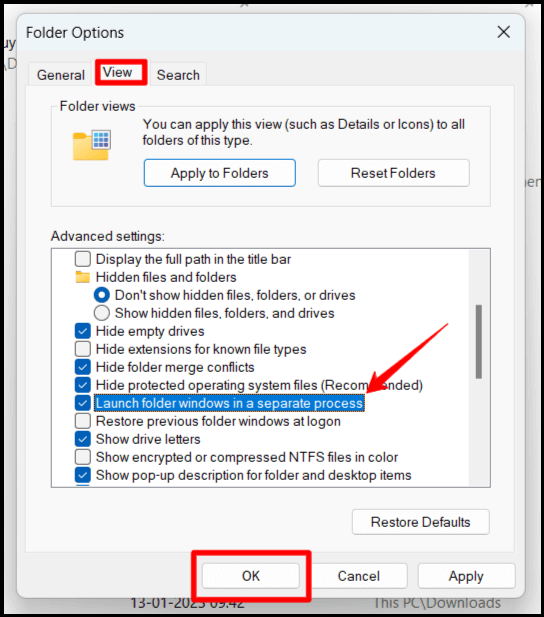Toggle Launch folder windows in a separate process
The image size is (544, 617).
tap(83, 403)
